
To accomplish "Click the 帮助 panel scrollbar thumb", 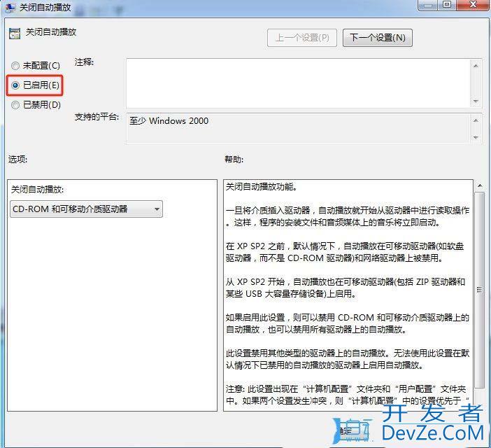I will pos(479,290).
